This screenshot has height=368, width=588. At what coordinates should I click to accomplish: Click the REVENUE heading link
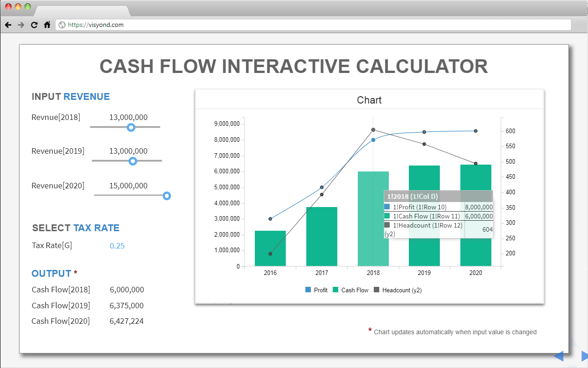[x=86, y=96]
